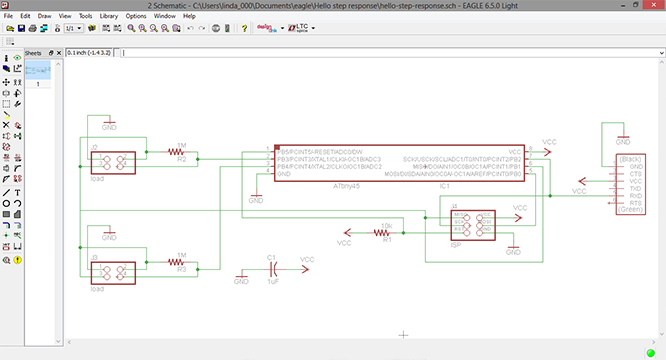
Task: Open the grid settings icon
Action: tap(10, 41)
